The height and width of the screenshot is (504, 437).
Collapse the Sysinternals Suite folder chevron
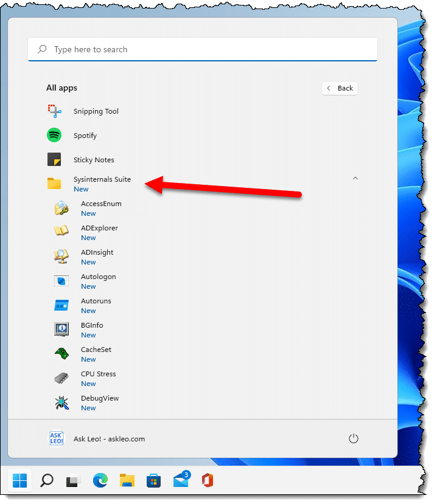click(355, 178)
